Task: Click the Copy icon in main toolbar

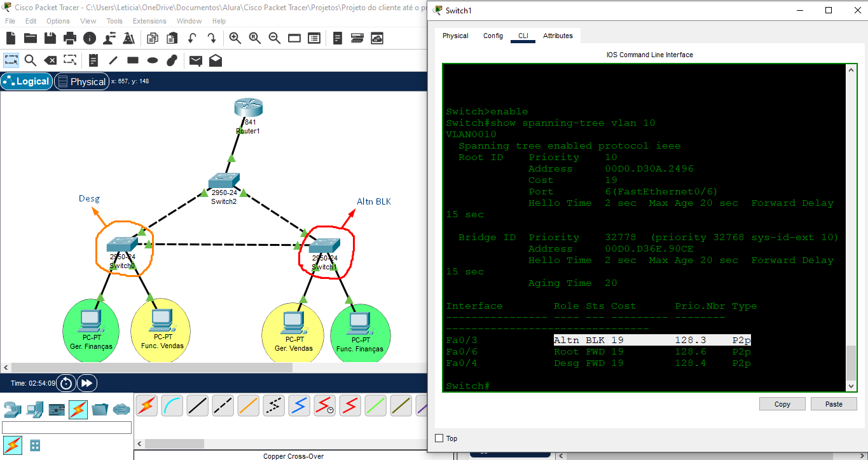Action: tap(152, 38)
